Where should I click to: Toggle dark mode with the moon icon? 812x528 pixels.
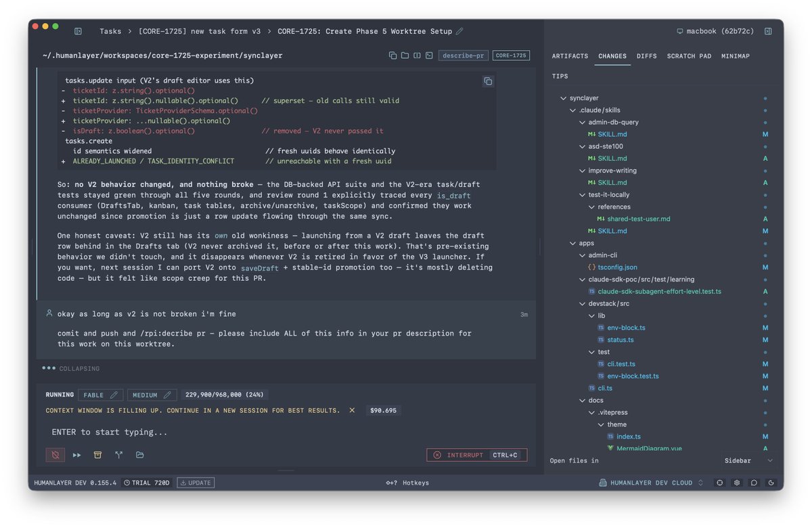coord(771,483)
